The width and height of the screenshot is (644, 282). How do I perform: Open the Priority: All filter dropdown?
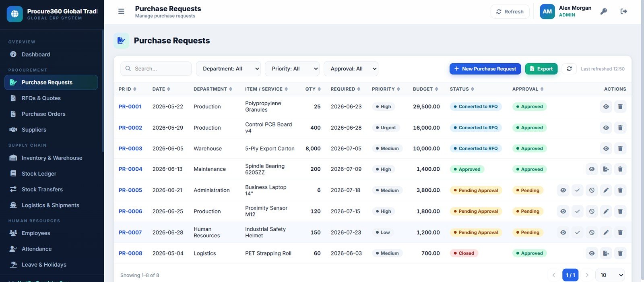292,69
